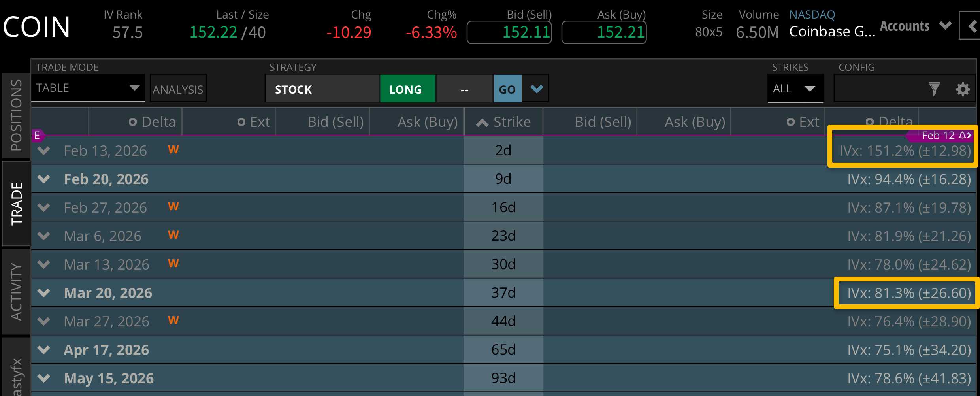
Task: Click the left Ext column settings dot
Action: pyautogui.click(x=241, y=122)
